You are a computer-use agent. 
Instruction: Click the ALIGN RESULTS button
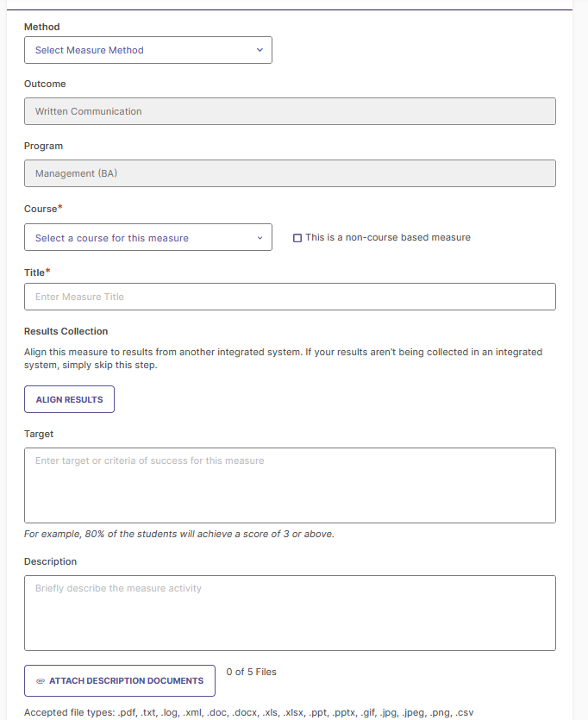point(69,399)
